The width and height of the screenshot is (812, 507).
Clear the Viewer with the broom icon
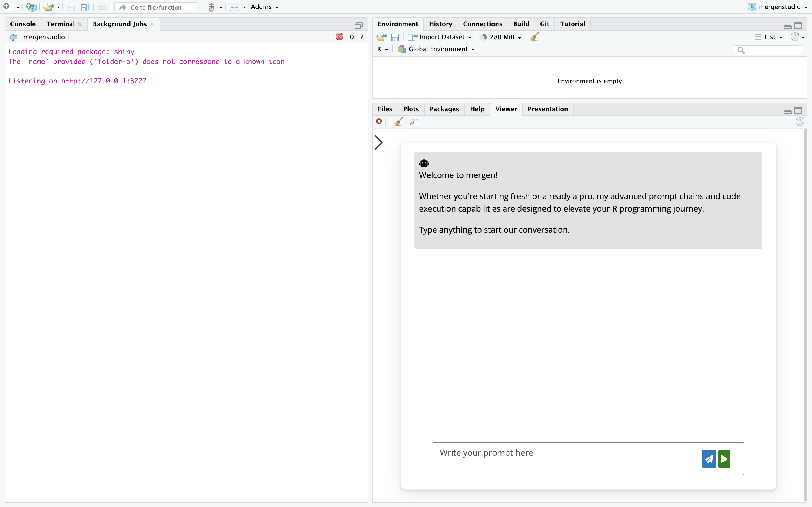(x=398, y=122)
